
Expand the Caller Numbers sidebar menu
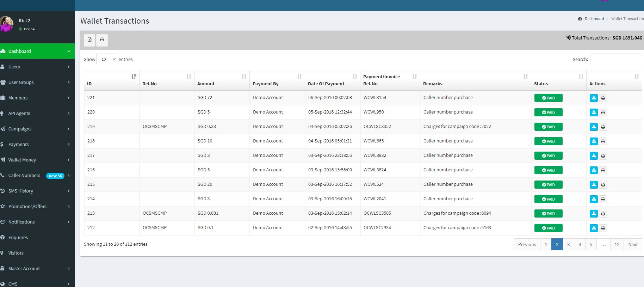pyautogui.click(x=24, y=175)
